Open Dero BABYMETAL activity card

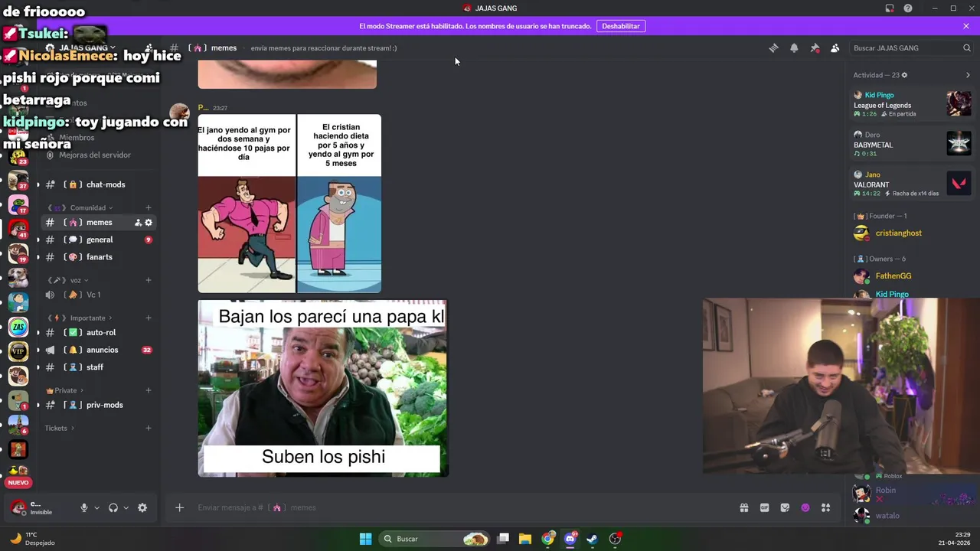[x=912, y=144]
